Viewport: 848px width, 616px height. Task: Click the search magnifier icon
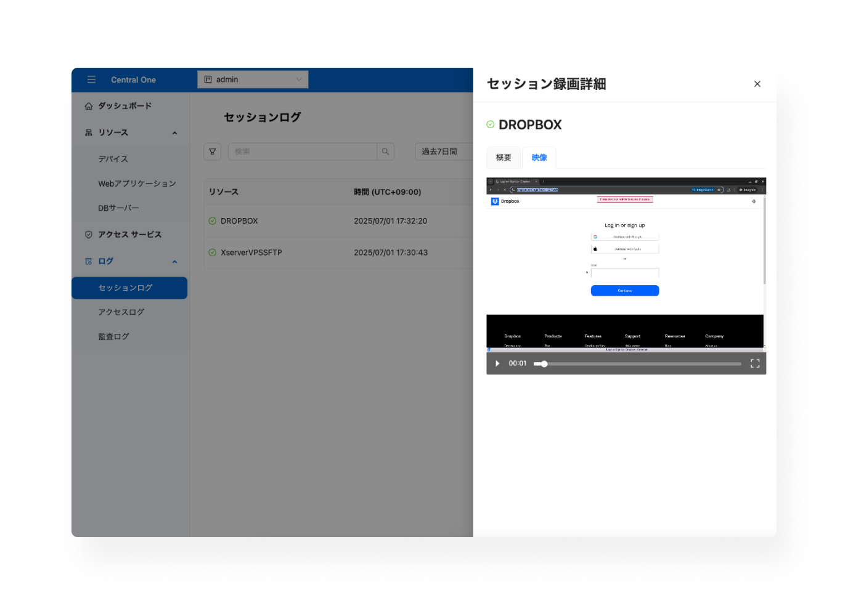385,152
